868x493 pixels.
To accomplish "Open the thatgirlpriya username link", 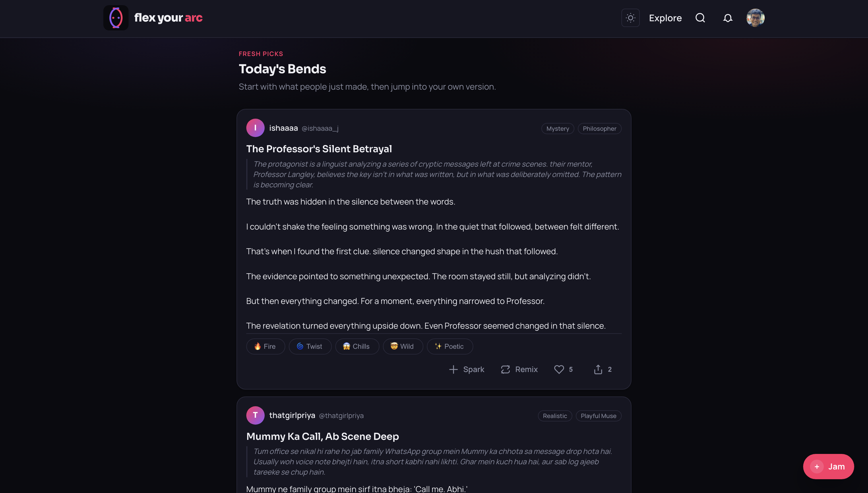I will pos(292,415).
